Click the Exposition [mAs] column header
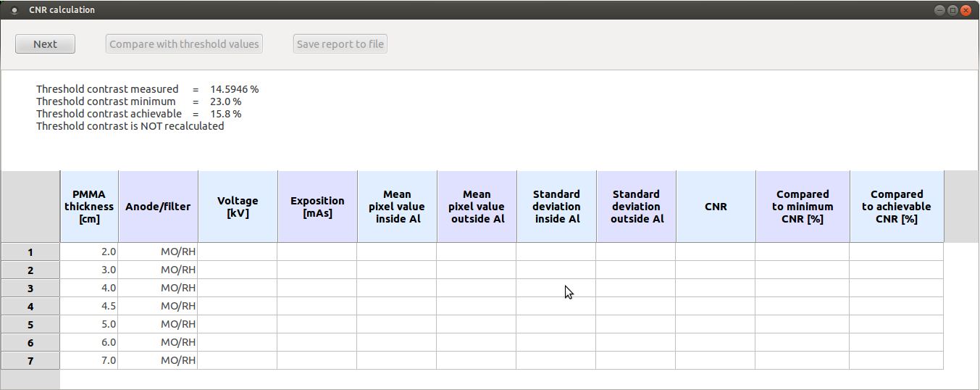Viewport: 980px width, 390px height. coord(317,207)
